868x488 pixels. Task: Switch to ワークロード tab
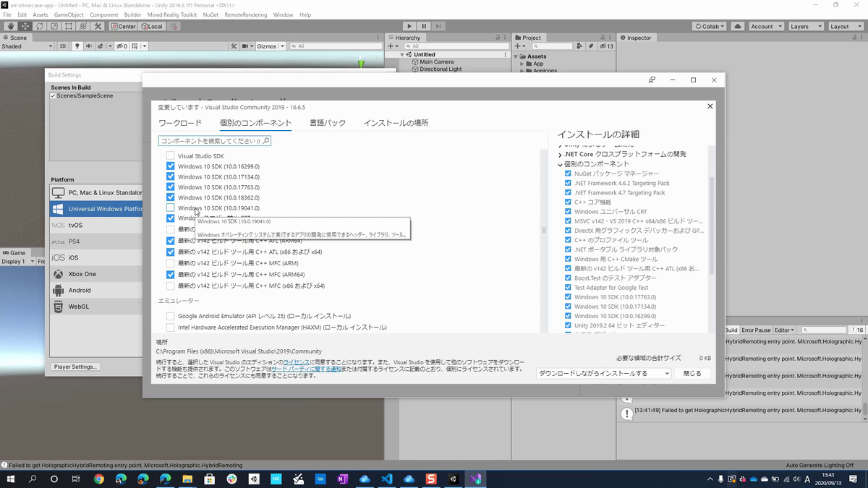coord(180,123)
